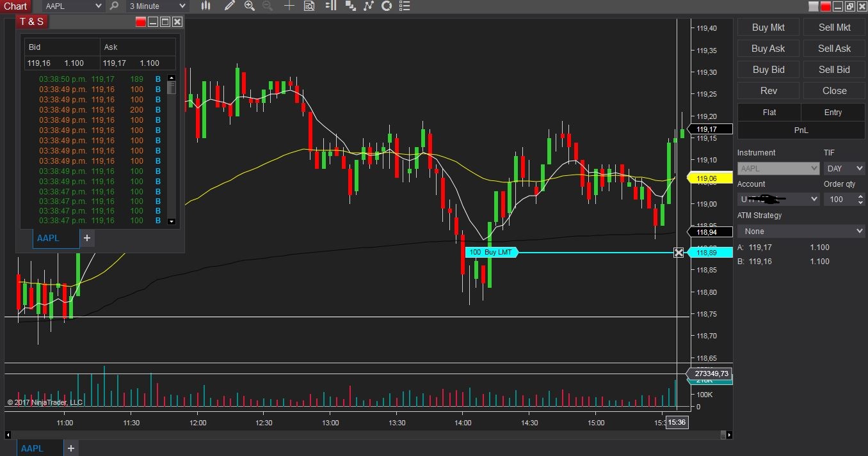This screenshot has width=868, height=456.
Task: Click the T & S Ask header
Action: 138,47
